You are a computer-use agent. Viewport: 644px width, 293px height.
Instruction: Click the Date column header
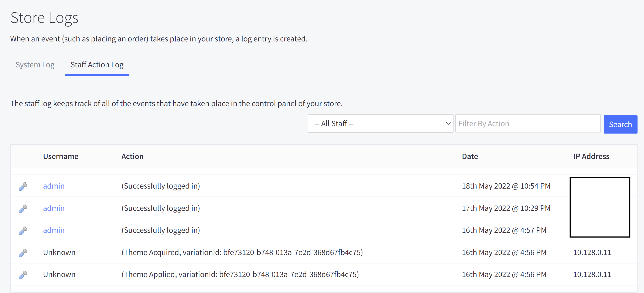(x=470, y=156)
